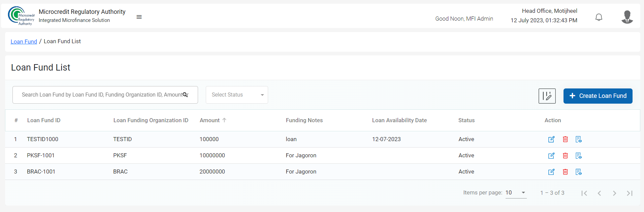Click the BRAC organization cell
644x212 pixels.
pos(120,171)
